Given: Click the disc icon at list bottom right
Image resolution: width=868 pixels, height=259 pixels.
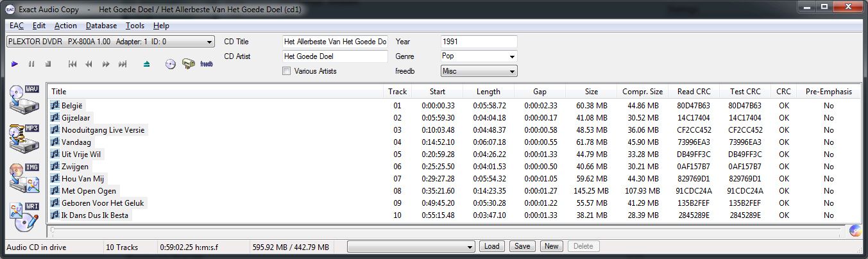Looking at the screenshot, I should click(x=855, y=231).
